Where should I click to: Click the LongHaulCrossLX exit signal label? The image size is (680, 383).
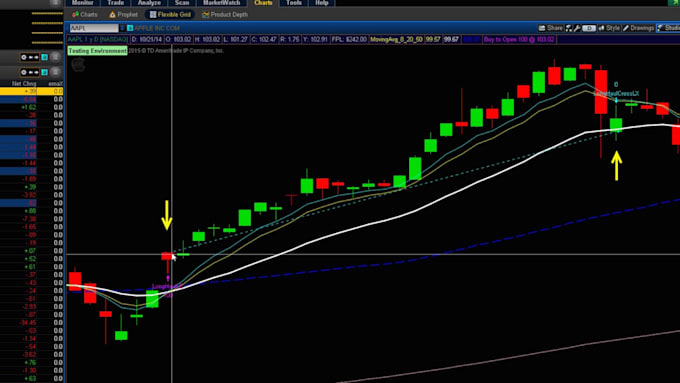click(616, 93)
